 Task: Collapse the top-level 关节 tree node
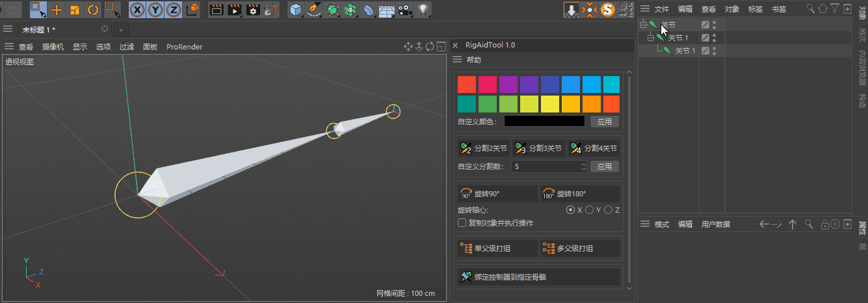click(643, 25)
